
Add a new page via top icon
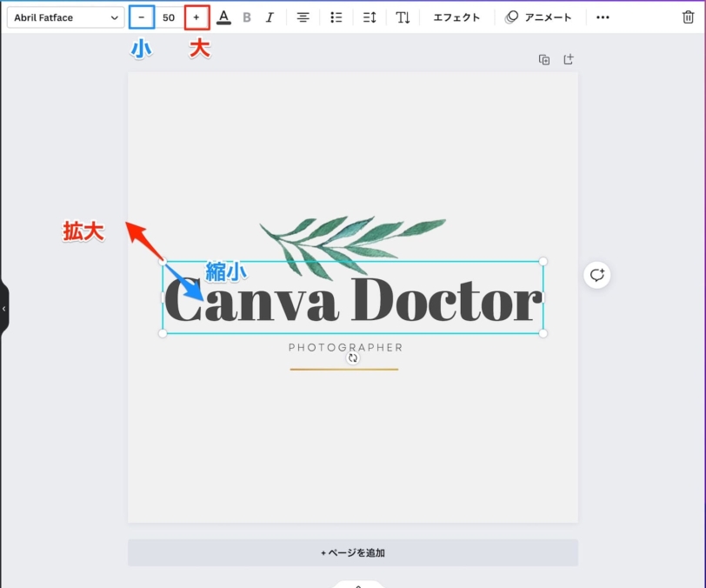click(569, 59)
